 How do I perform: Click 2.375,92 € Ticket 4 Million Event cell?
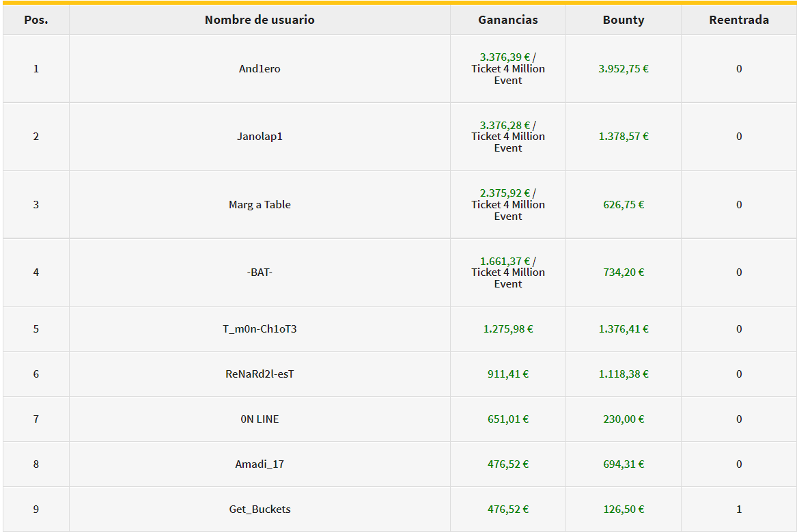[508, 204]
